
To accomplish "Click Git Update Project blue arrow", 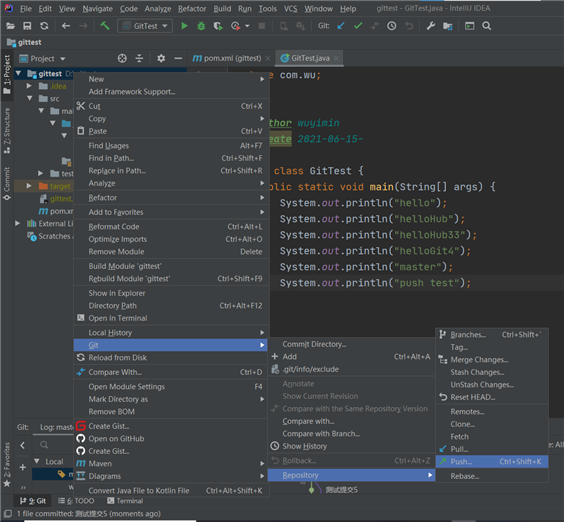I will tap(341, 26).
